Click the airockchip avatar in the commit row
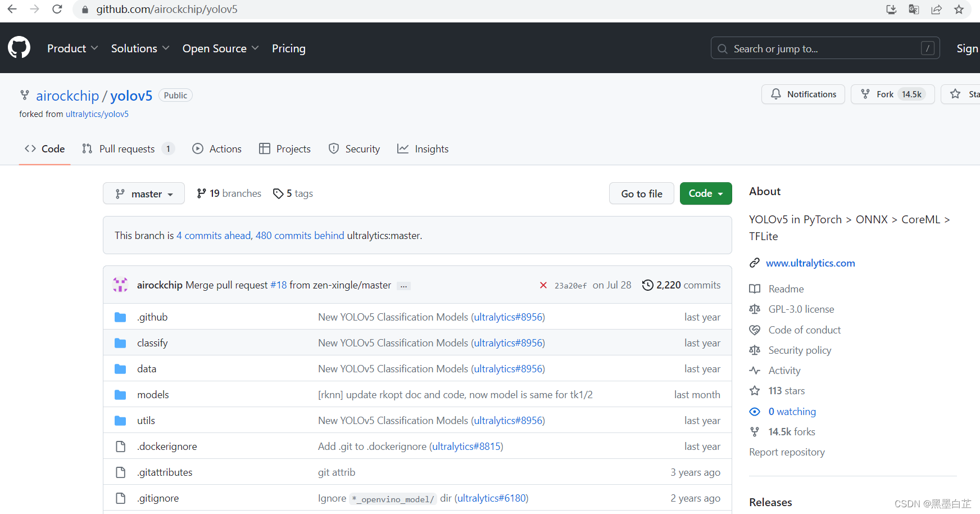This screenshot has width=980, height=514. click(x=120, y=285)
